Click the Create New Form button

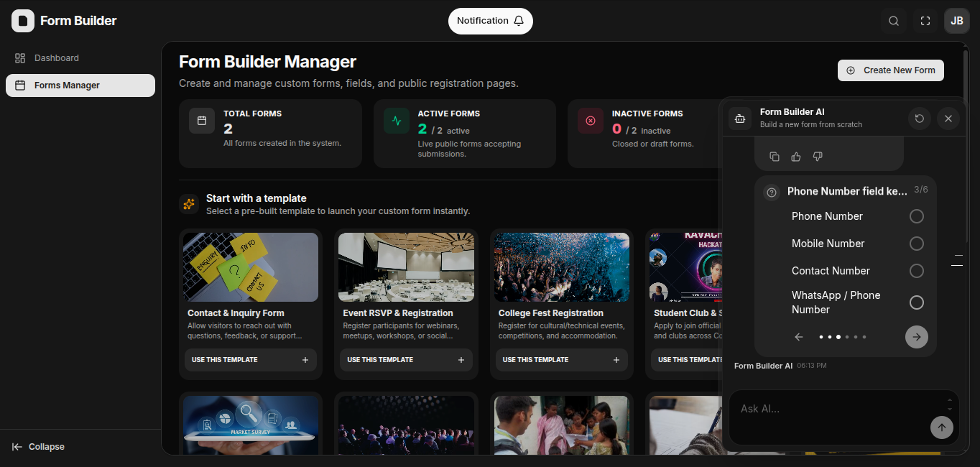tap(891, 70)
